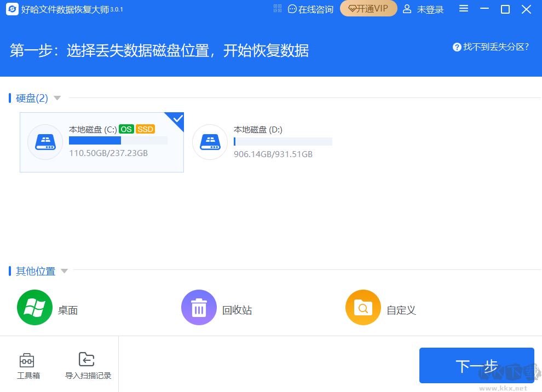542x392 pixels.
Task: Open the 桌面 (Desktop) recovery location
Action: (x=34, y=307)
